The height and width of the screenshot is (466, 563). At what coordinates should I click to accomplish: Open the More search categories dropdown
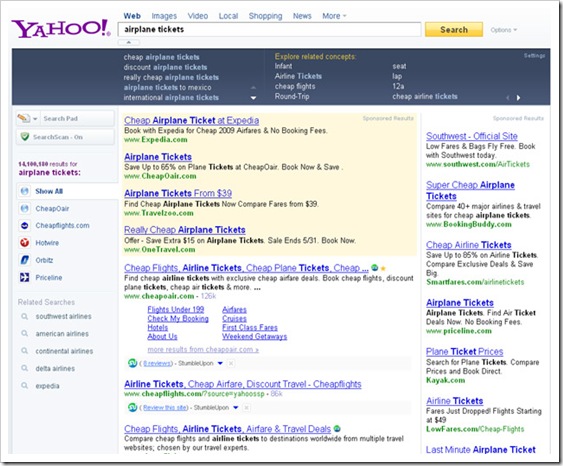[x=334, y=16]
